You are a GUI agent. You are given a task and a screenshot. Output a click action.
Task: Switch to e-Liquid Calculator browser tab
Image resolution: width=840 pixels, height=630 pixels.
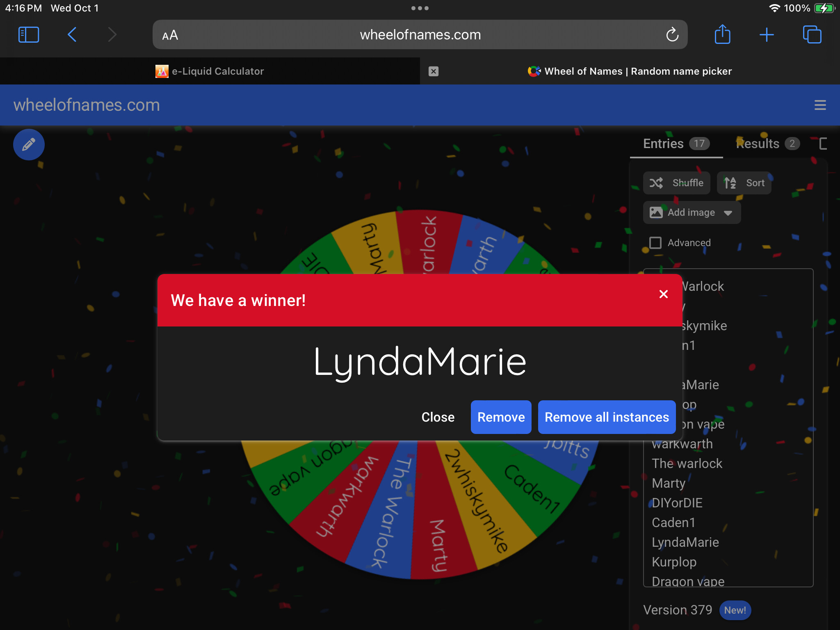pos(210,71)
